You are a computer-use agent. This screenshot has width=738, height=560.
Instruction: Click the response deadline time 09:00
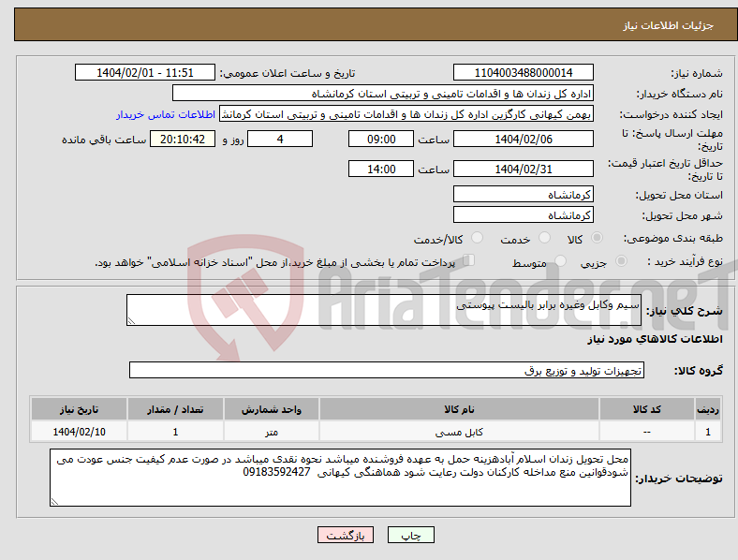381,139
